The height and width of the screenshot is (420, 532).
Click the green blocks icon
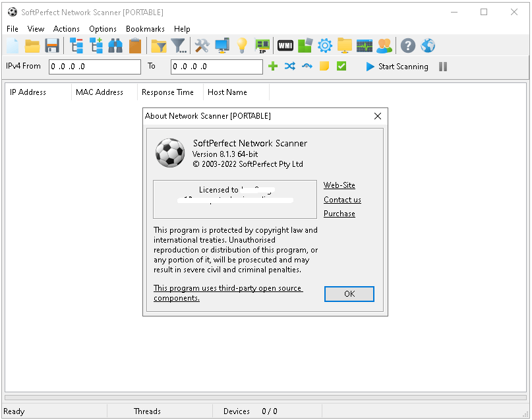305,45
